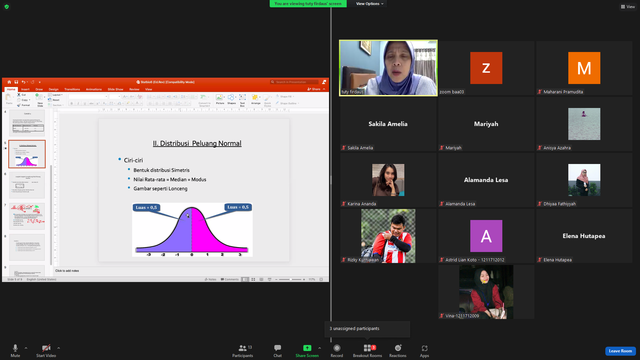Insert a Text Box in PowerPoint
This screenshot has height=360, width=640.
[242, 100]
